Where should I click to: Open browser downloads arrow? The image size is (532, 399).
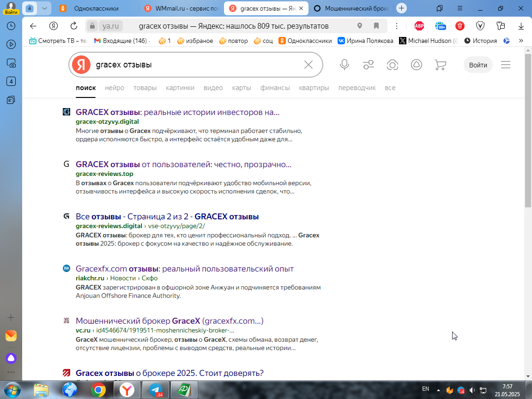[x=521, y=26]
